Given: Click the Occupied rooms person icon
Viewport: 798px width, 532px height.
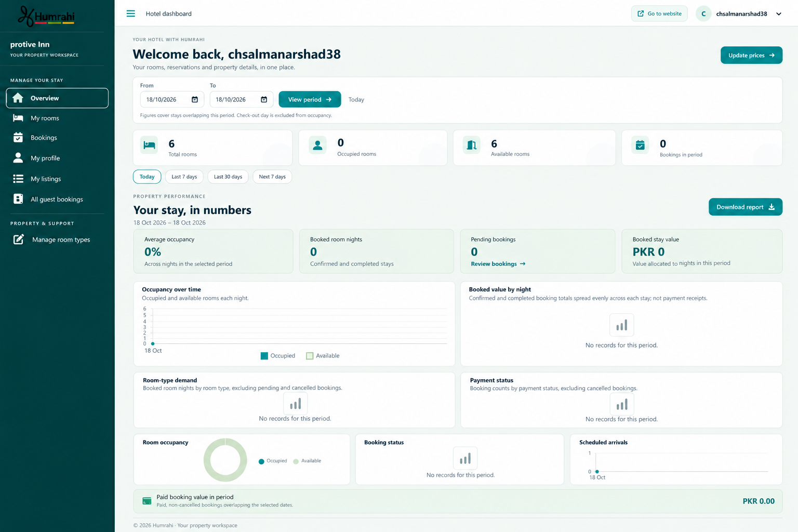Looking at the screenshot, I should [318, 145].
